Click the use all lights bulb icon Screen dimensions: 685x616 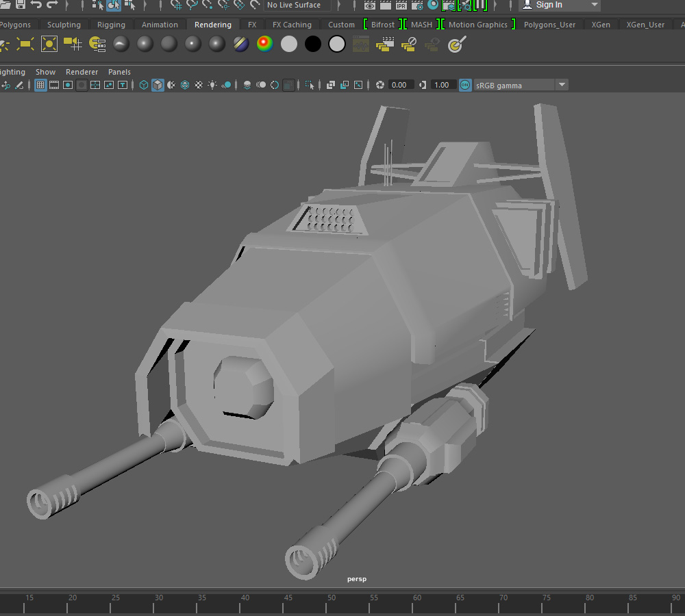212,85
